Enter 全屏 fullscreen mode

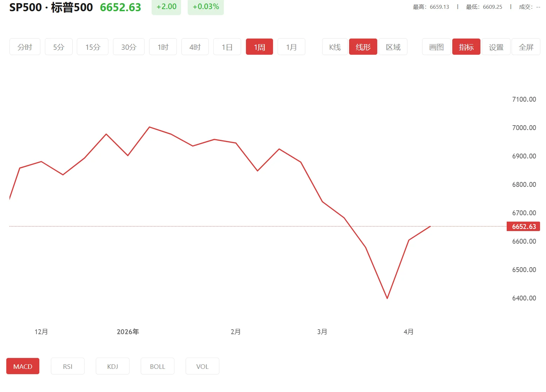coord(526,47)
